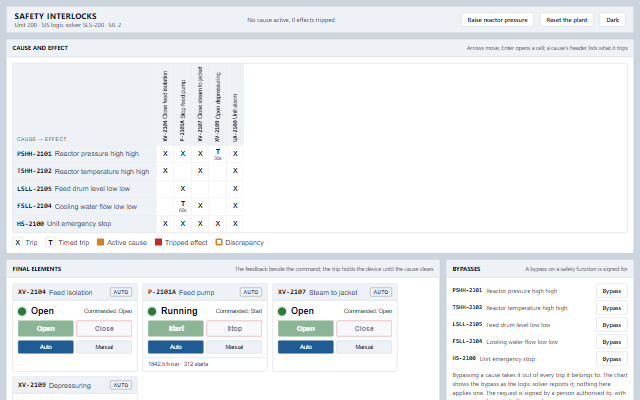Click the LSLL-2105 Feed drum level row header

pyautogui.click(x=84, y=189)
